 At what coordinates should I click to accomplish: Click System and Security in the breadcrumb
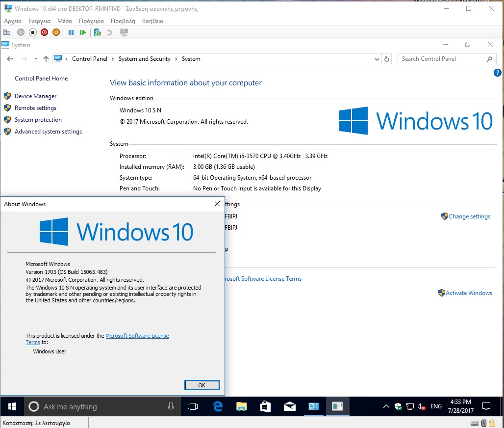[x=144, y=59]
